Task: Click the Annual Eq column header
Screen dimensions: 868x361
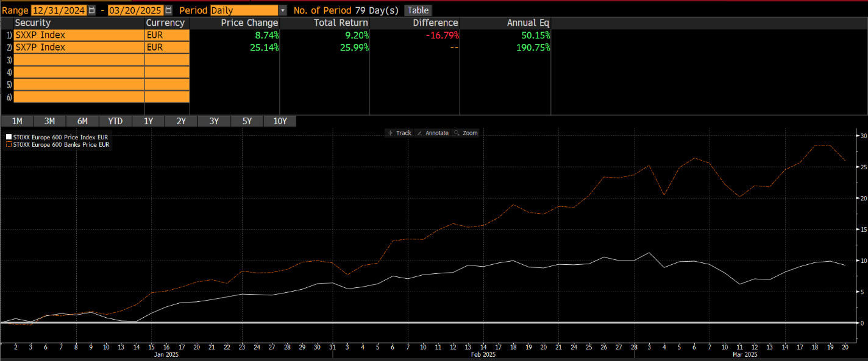Action: [528, 23]
